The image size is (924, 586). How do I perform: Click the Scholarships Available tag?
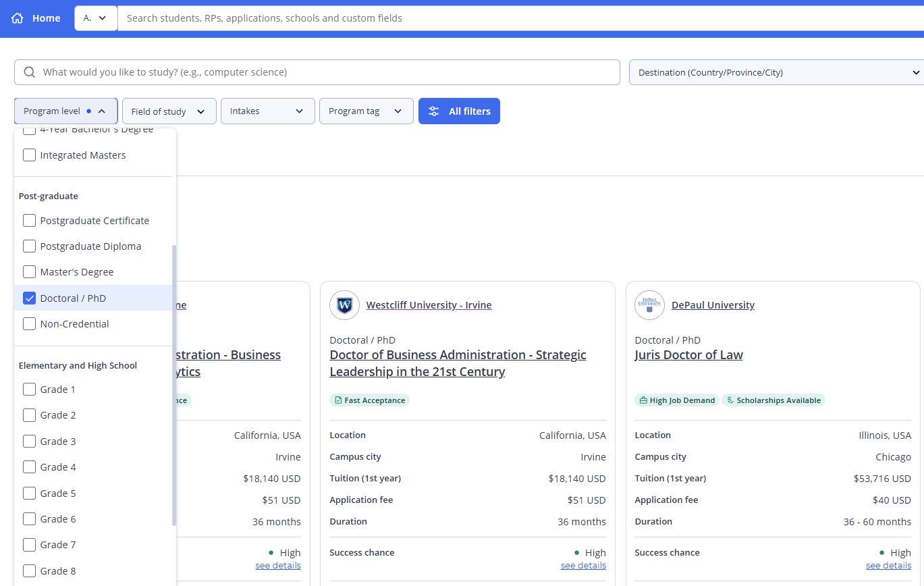[773, 400]
